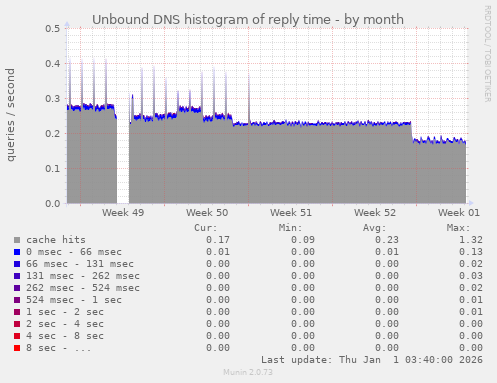The image size is (497, 383).
Task: Click the 1 sec - 2 sec swatch
Action: [17, 312]
